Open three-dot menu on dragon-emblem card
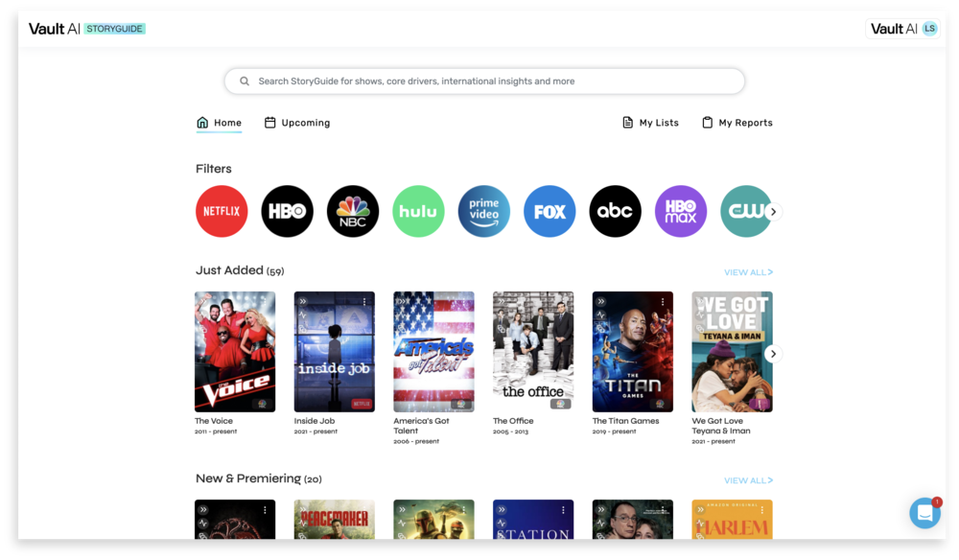959x560 pixels. (265, 510)
